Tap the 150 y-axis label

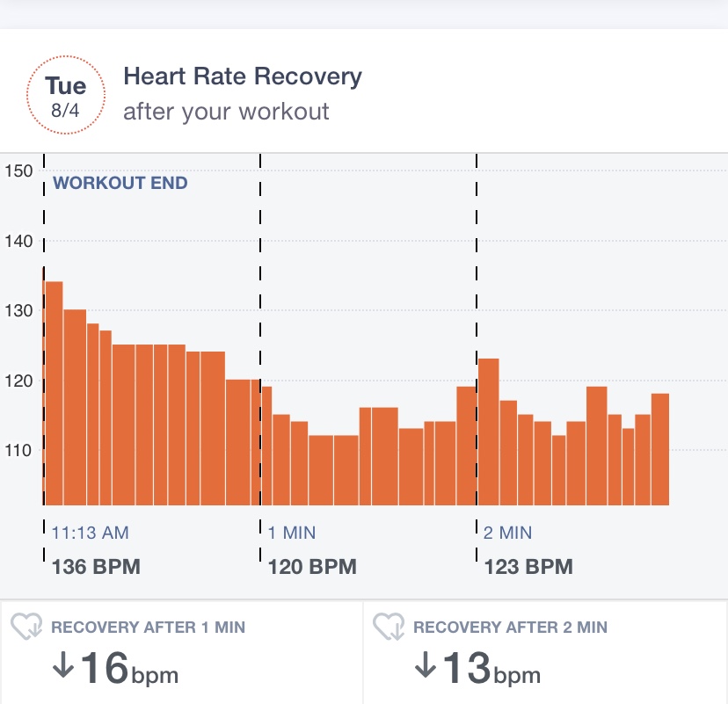pyautogui.click(x=18, y=171)
